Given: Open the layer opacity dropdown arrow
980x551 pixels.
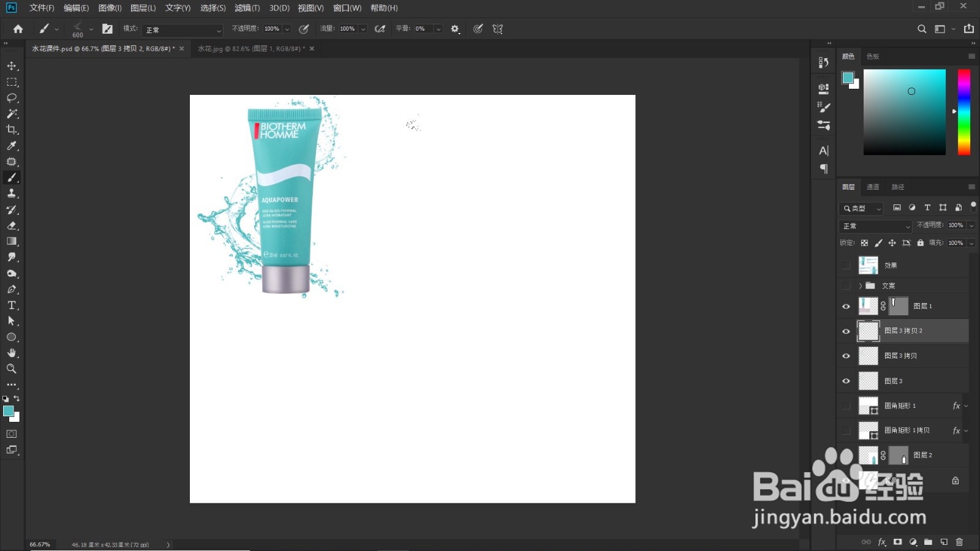Looking at the screenshot, I should click(971, 225).
